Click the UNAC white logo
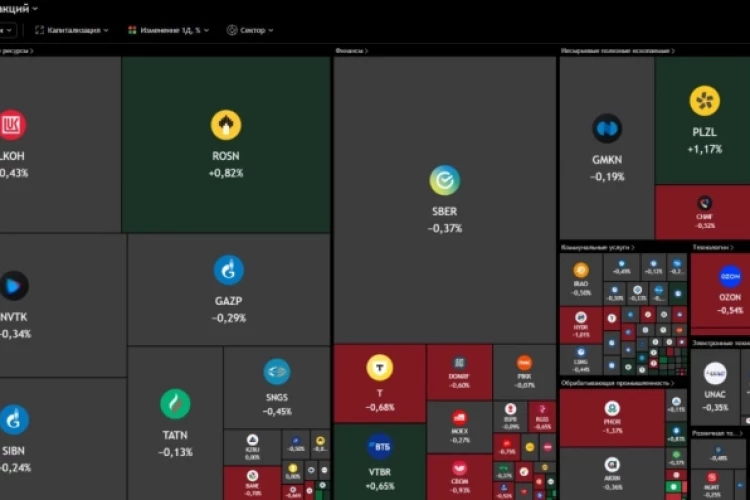The height and width of the screenshot is (500, 750). click(x=715, y=374)
